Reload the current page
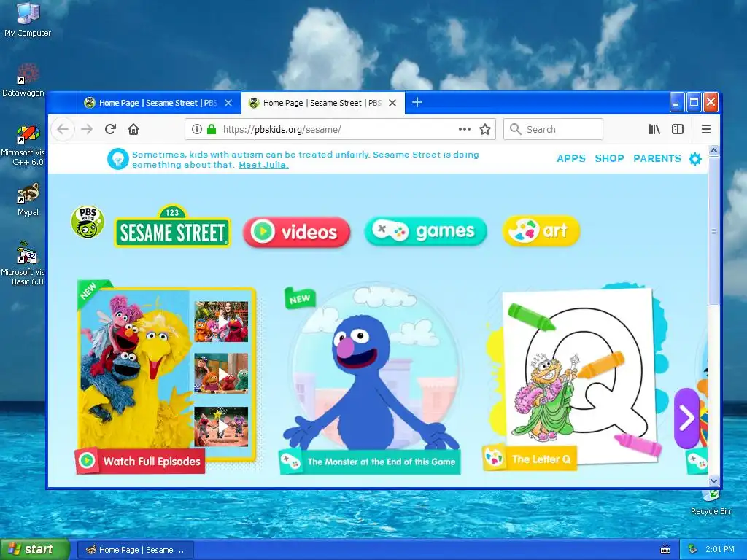The image size is (747, 560). 111,129
